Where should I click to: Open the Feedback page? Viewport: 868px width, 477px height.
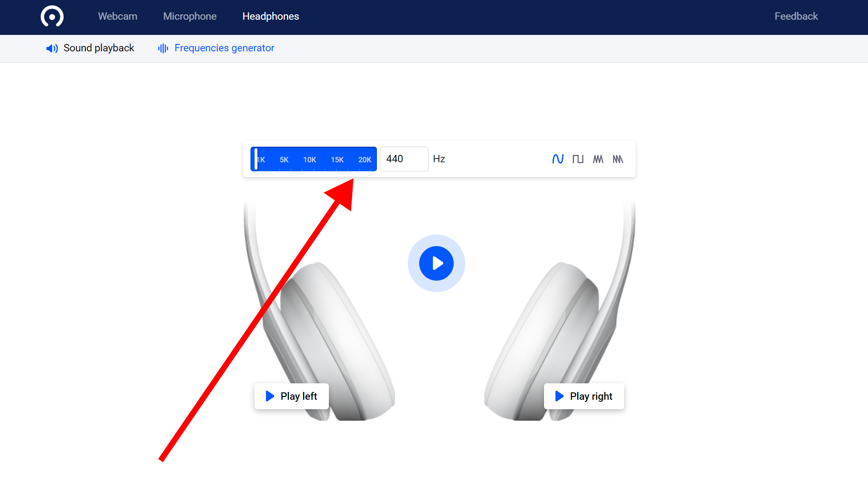[796, 16]
